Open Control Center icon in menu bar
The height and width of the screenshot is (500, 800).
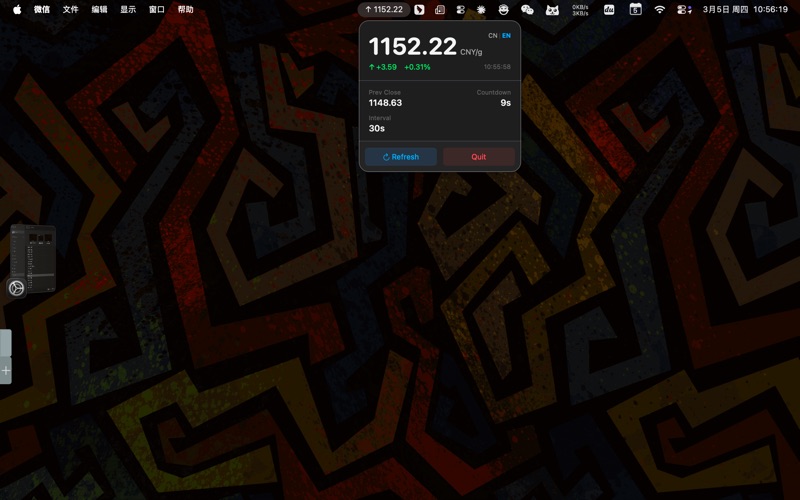(x=684, y=9)
